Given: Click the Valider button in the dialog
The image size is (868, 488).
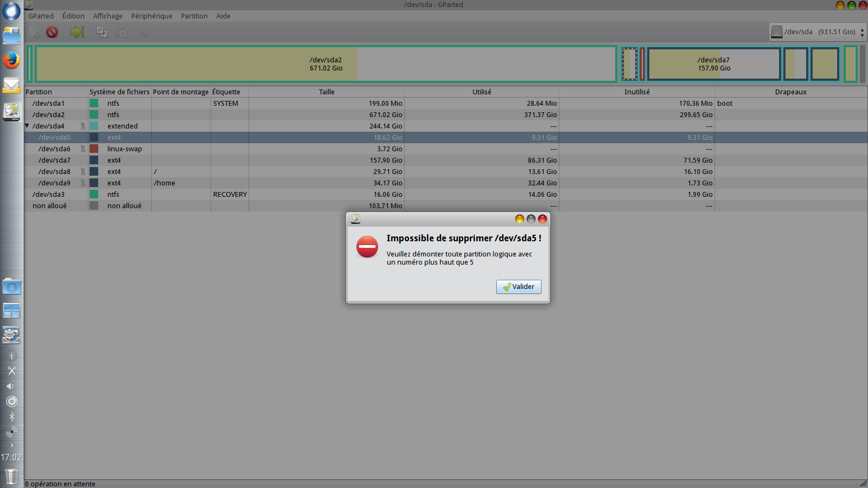Looking at the screenshot, I should 519,287.
